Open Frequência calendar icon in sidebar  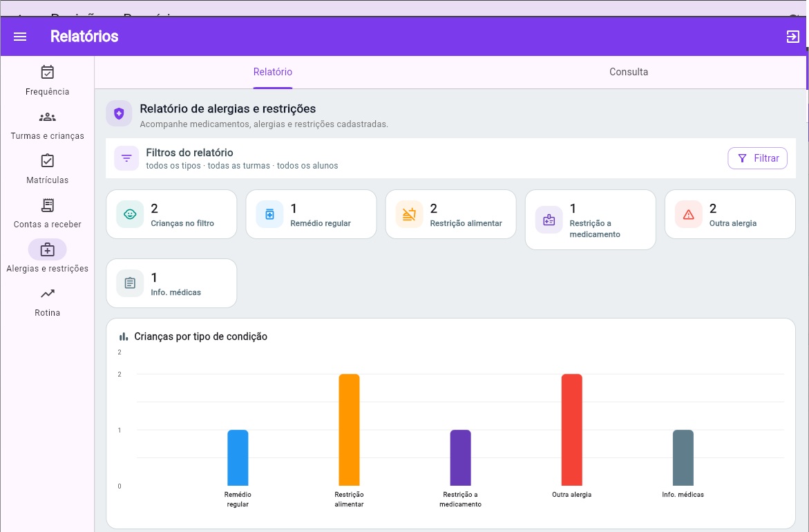click(48, 73)
